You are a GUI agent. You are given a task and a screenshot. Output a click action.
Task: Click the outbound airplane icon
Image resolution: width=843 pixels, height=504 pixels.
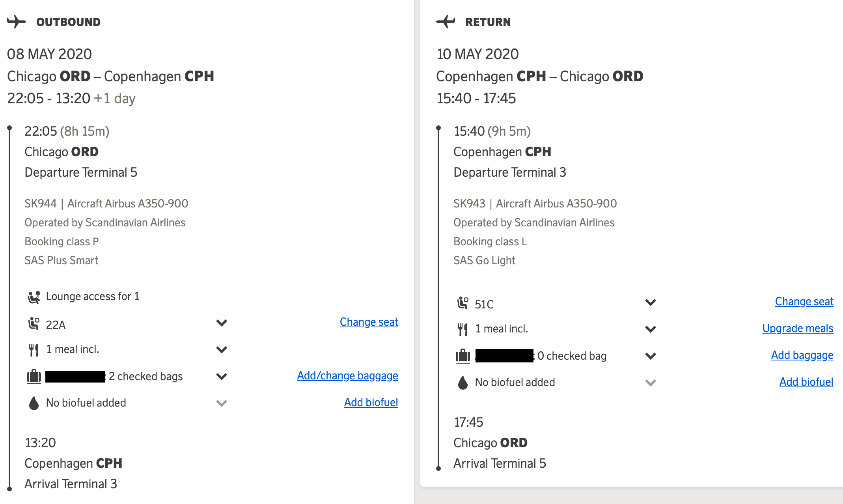pyautogui.click(x=16, y=22)
